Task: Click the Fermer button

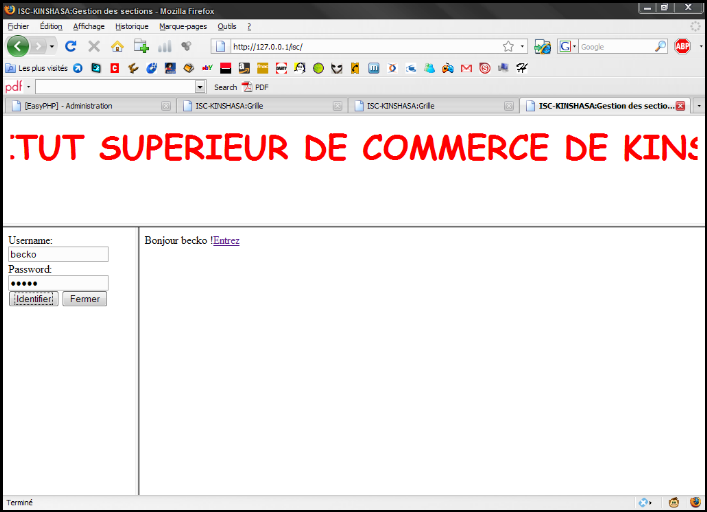Action: click(85, 299)
